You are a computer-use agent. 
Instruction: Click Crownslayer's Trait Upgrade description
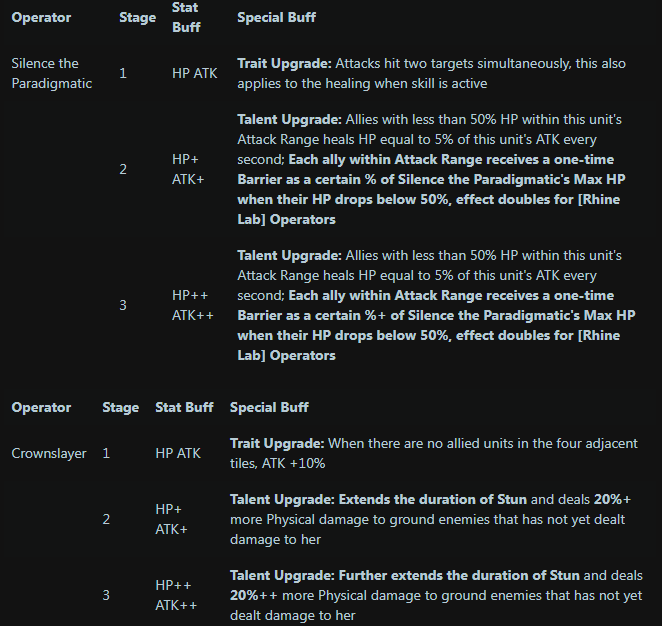[434, 453]
